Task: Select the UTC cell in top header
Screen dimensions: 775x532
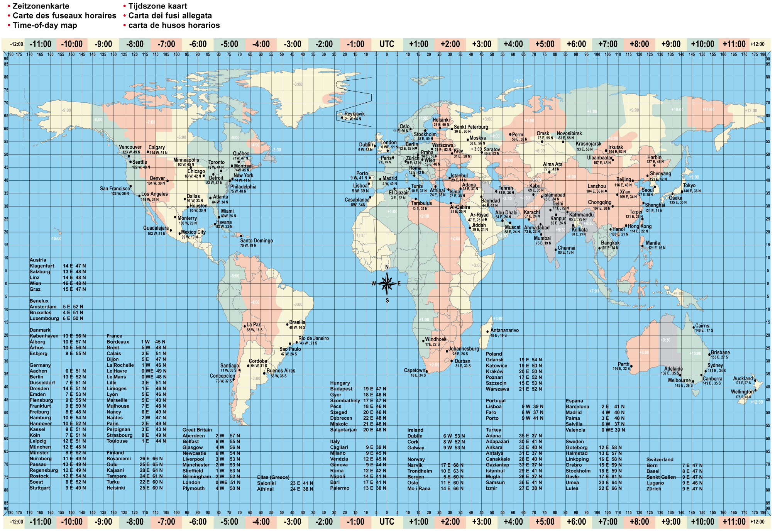Action: point(387,44)
